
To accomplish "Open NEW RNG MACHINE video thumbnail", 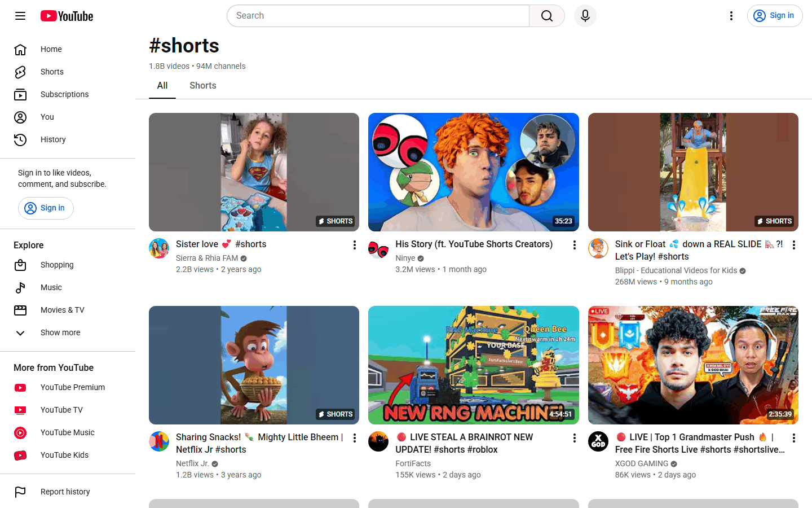I will click(474, 365).
